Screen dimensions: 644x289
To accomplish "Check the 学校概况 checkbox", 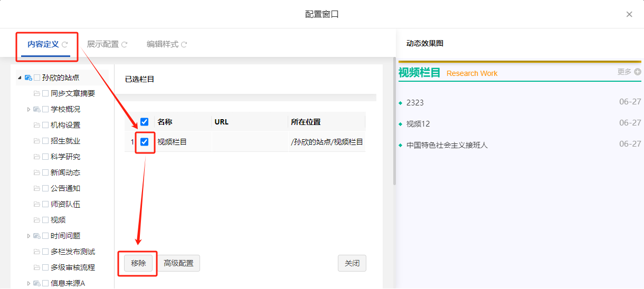I will coord(45,109).
